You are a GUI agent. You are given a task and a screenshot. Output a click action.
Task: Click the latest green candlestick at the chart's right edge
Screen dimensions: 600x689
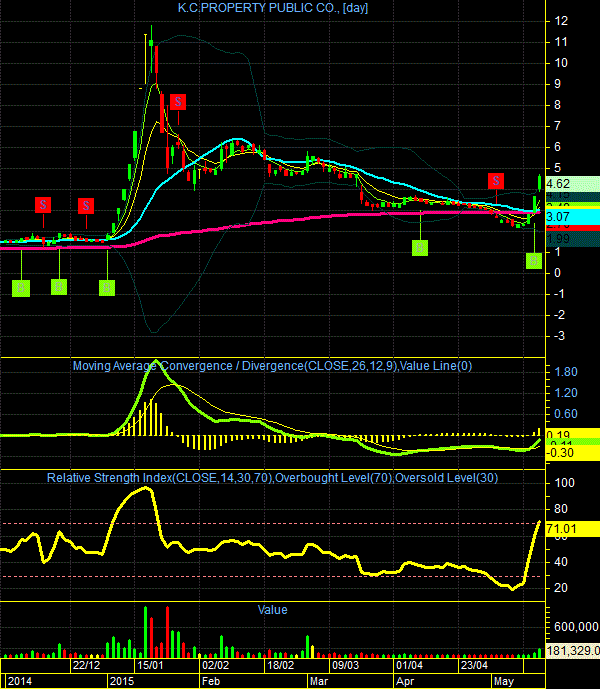click(x=540, y=182)
